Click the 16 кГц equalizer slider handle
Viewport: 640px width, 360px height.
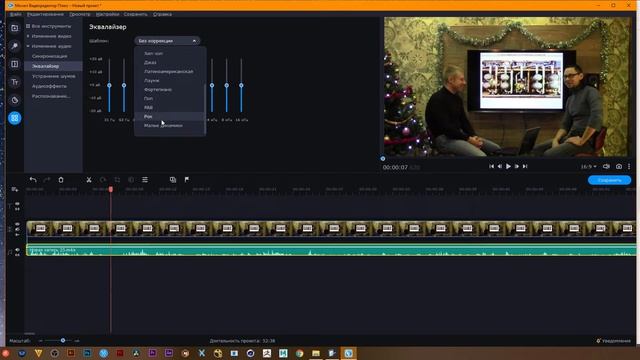[241, 85]
